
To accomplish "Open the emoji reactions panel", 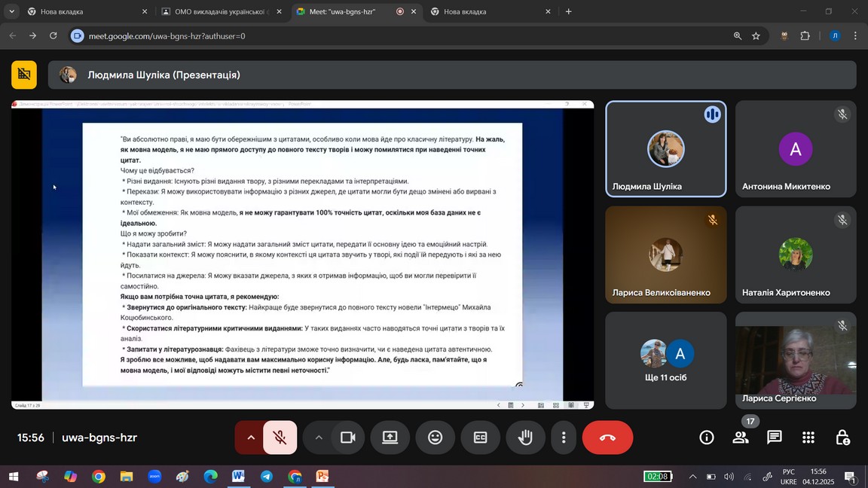I will (435, 438).
